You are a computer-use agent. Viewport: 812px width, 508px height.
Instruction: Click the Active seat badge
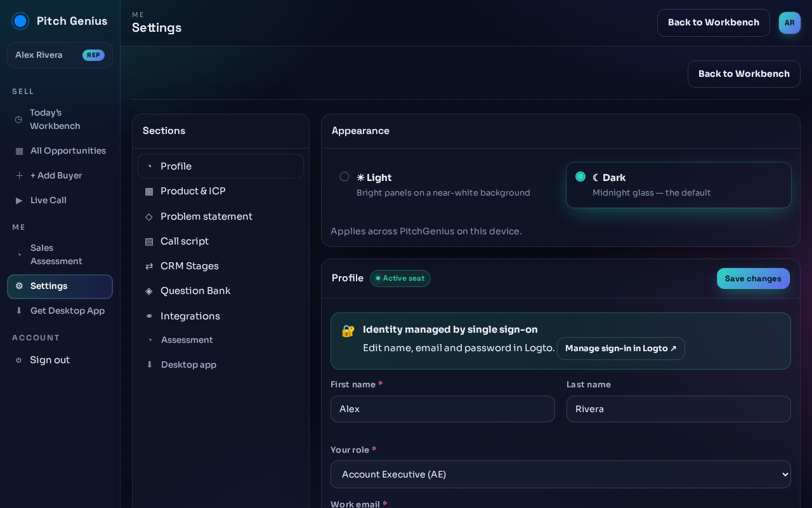[x=400, y=278]
